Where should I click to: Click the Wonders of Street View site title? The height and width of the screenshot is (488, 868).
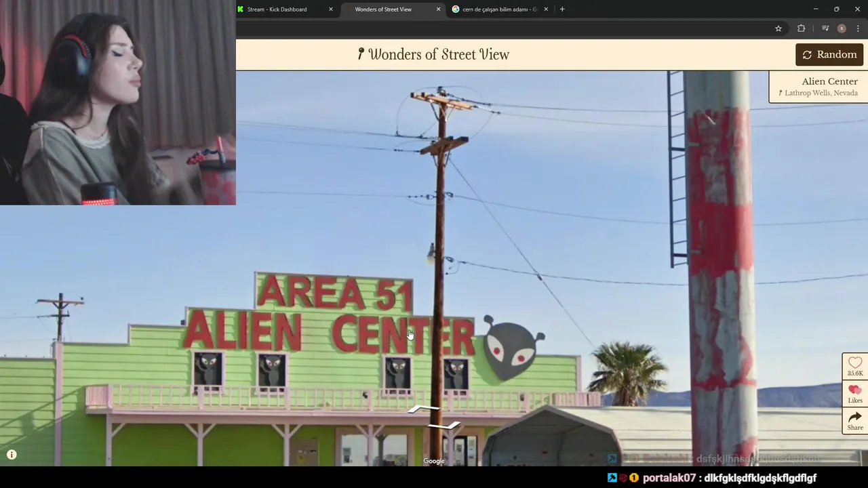coord(439,55)
